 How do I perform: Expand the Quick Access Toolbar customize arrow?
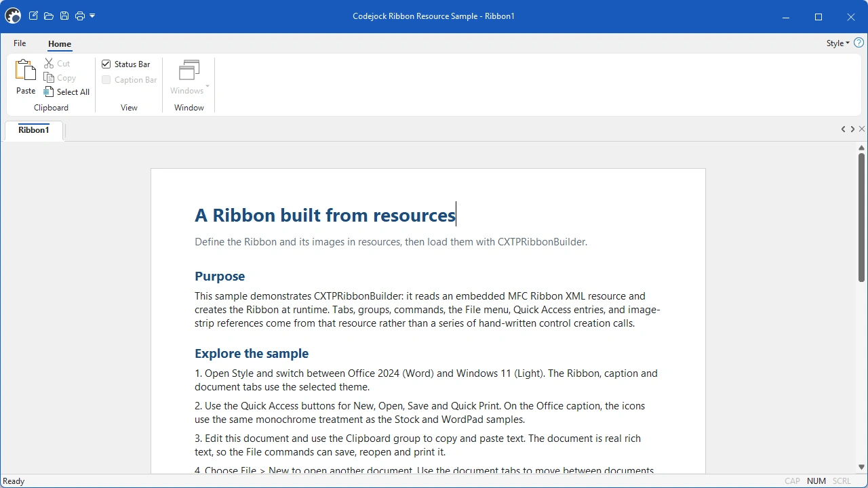(x=92, y=16)
